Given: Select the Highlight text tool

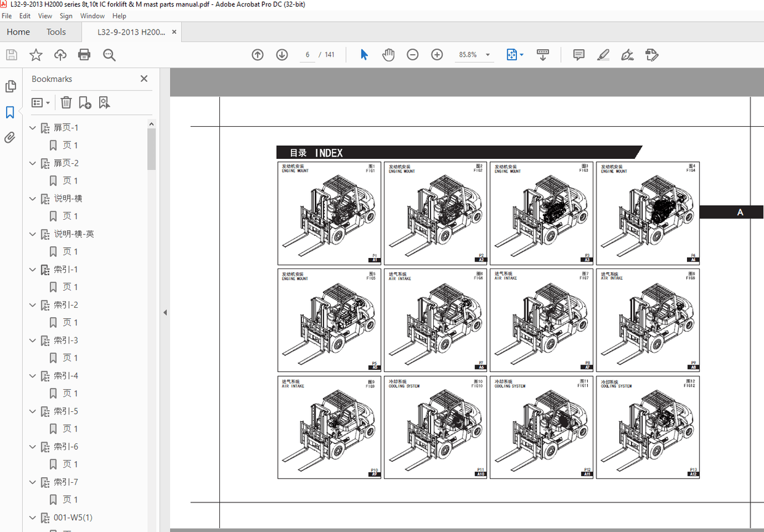Looking at the screenshot, I should [603, 54].
